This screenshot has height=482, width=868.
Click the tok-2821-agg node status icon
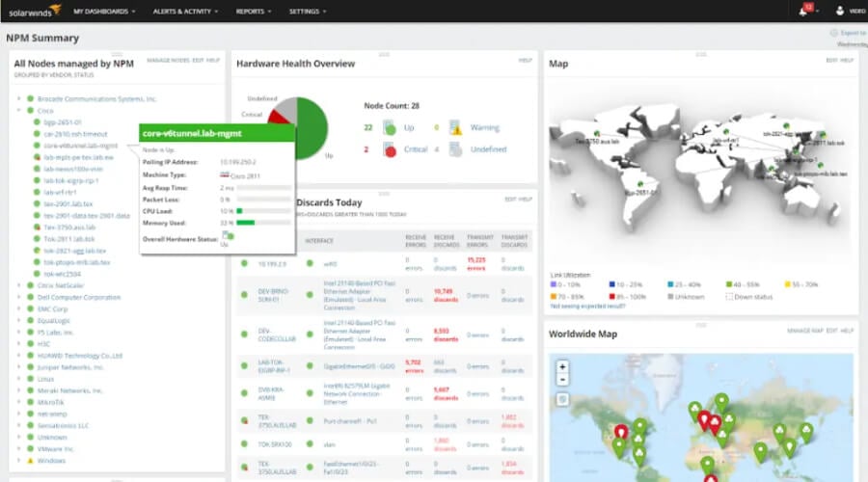pos(37,250)
